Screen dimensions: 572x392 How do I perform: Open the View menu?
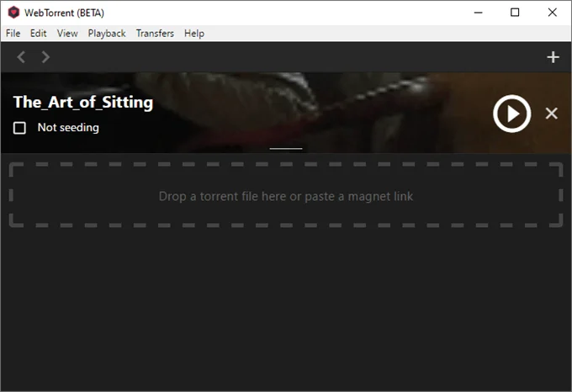point(67,34)
